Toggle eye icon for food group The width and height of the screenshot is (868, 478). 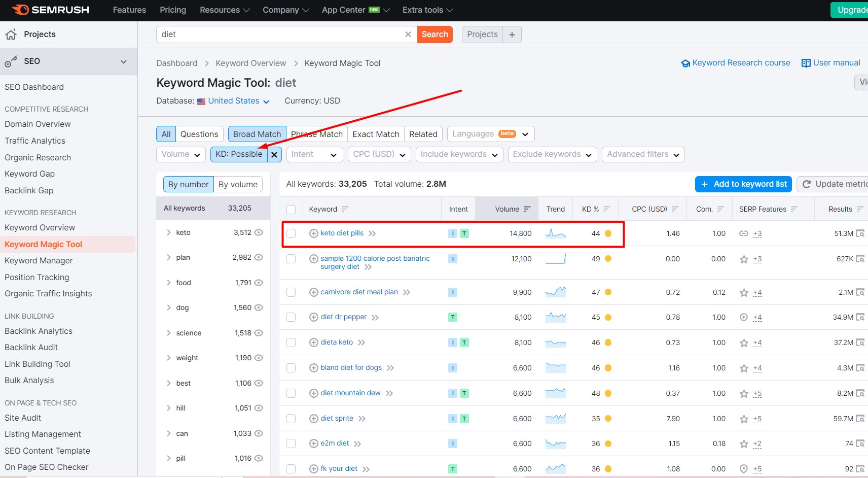(x=259, y=283)
